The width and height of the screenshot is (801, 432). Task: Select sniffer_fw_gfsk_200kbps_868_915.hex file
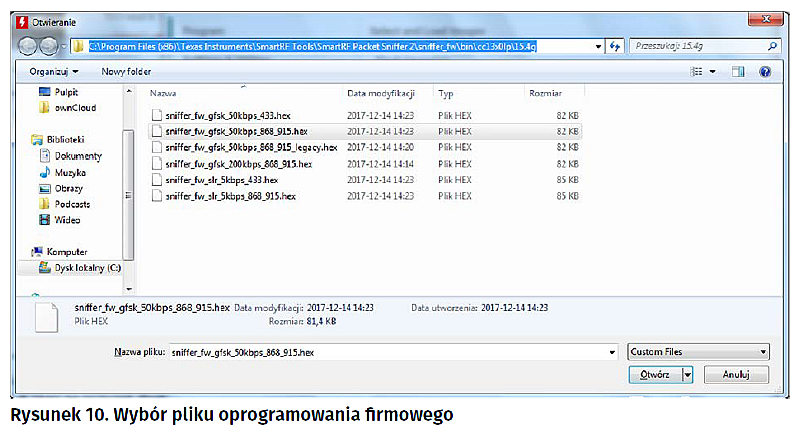pyautogui.click(x=238, y=163)
